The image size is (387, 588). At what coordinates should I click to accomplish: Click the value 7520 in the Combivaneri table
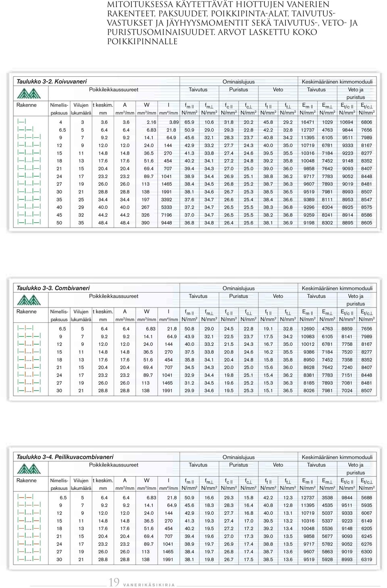[x=347, y=352]
